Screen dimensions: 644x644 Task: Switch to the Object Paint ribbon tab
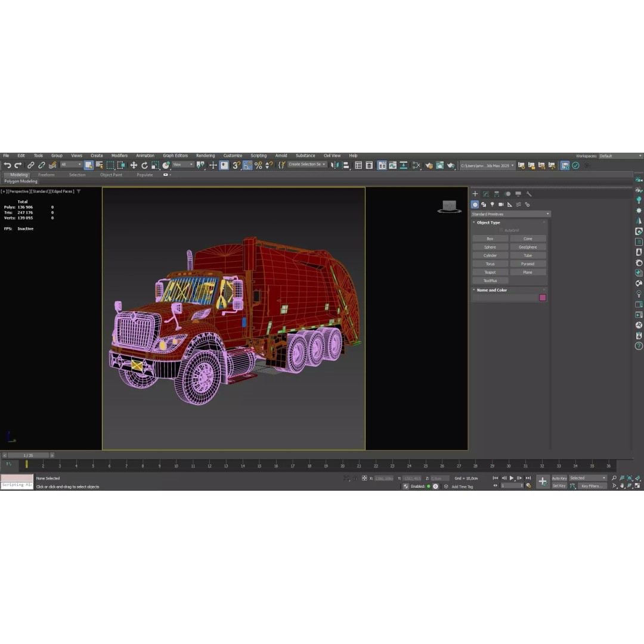point(112,175)
